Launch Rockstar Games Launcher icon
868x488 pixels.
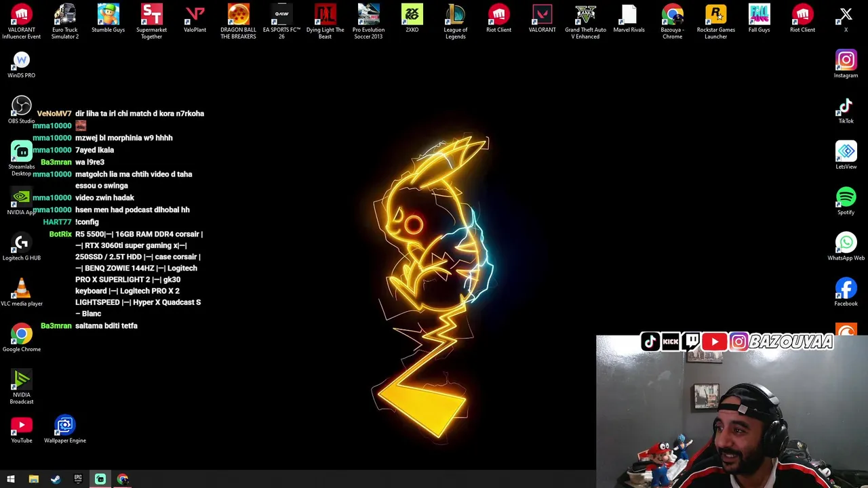click(716, 22)
